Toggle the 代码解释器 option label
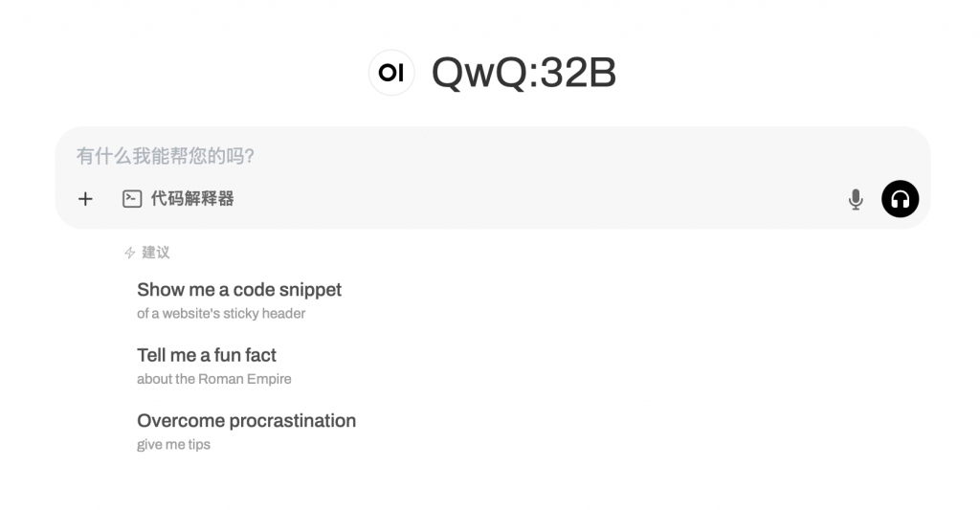The width and height of the screenshot is (980, 510). [192, 199]
